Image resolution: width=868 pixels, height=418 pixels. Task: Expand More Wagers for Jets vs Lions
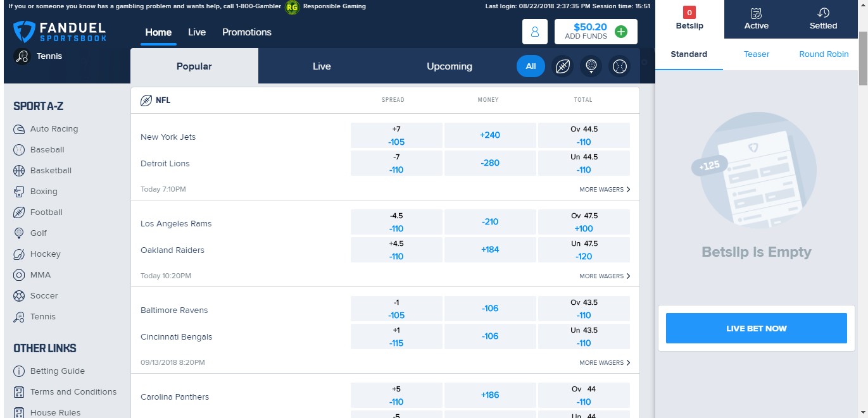(x=605, y=190)
